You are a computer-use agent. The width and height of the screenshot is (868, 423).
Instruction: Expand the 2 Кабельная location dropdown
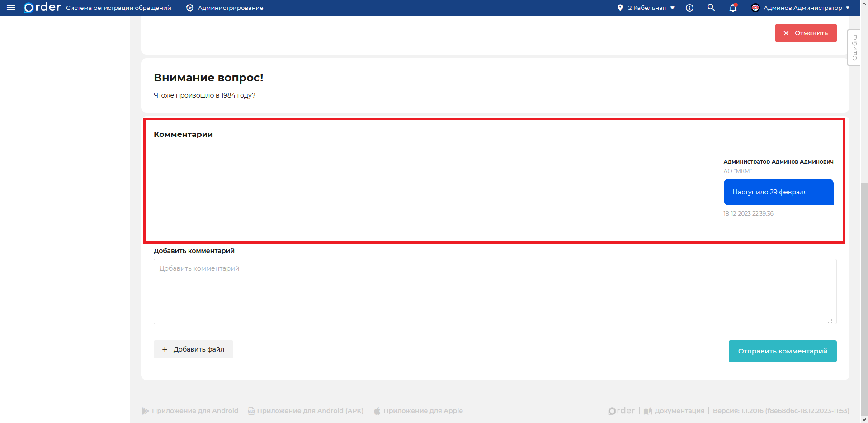(651, 8)
